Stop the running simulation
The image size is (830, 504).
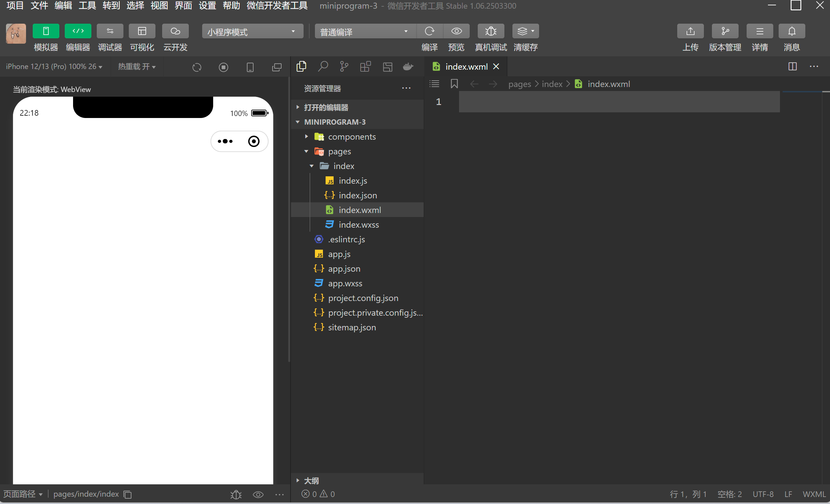[x=223, y=67]
